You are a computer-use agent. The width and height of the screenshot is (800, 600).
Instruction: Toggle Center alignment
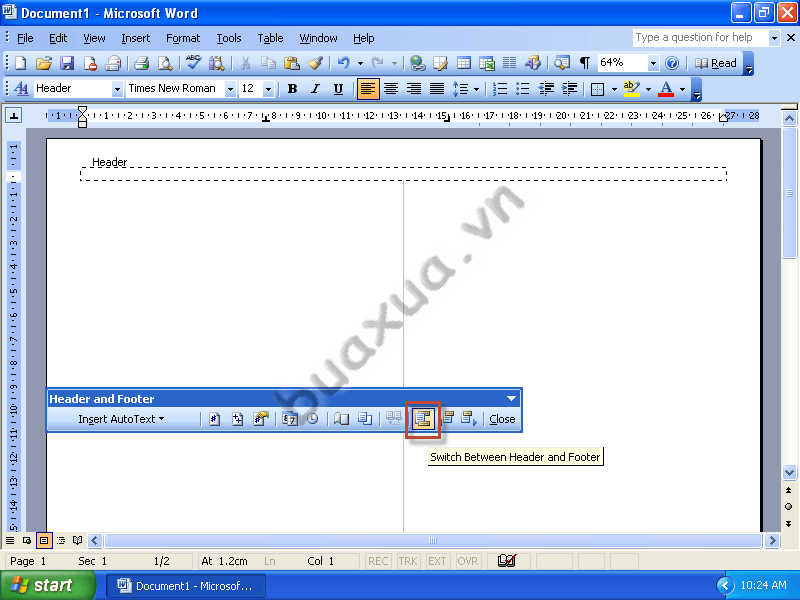coord(391,89)
